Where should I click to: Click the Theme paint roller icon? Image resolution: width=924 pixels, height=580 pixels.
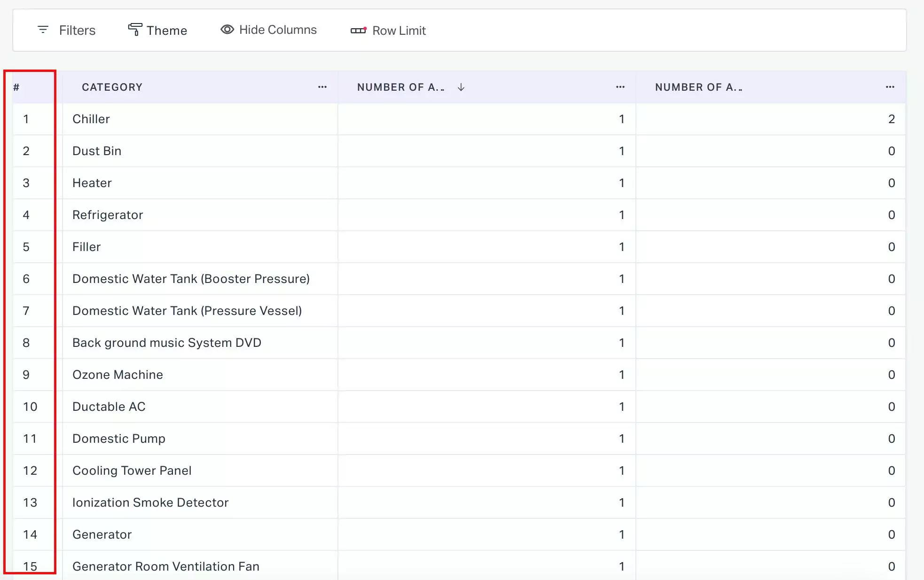135,30
